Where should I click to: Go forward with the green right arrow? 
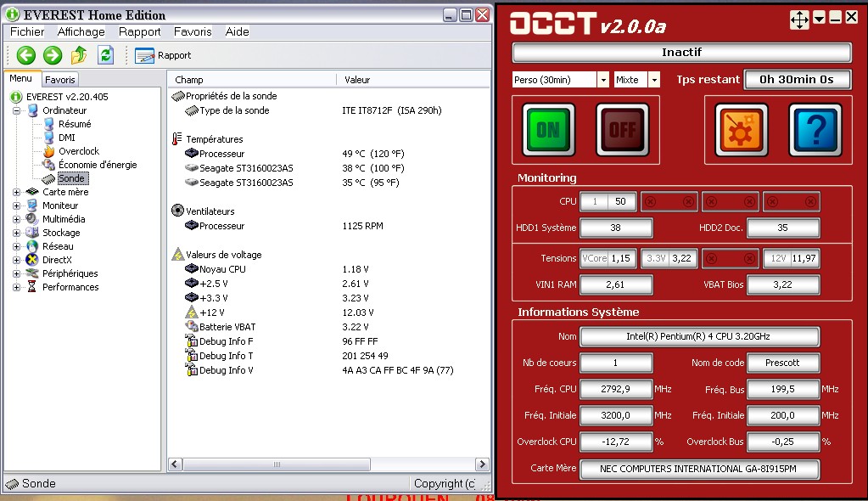click(x=53, y=55)
